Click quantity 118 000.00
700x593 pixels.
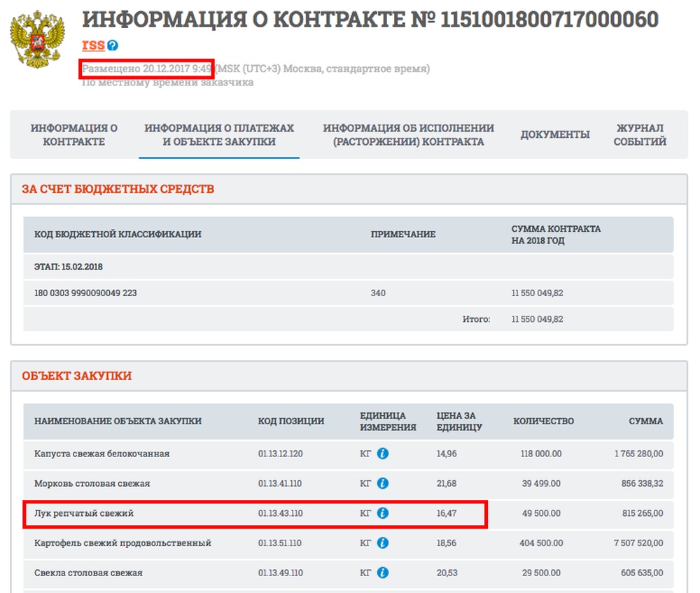541,454
